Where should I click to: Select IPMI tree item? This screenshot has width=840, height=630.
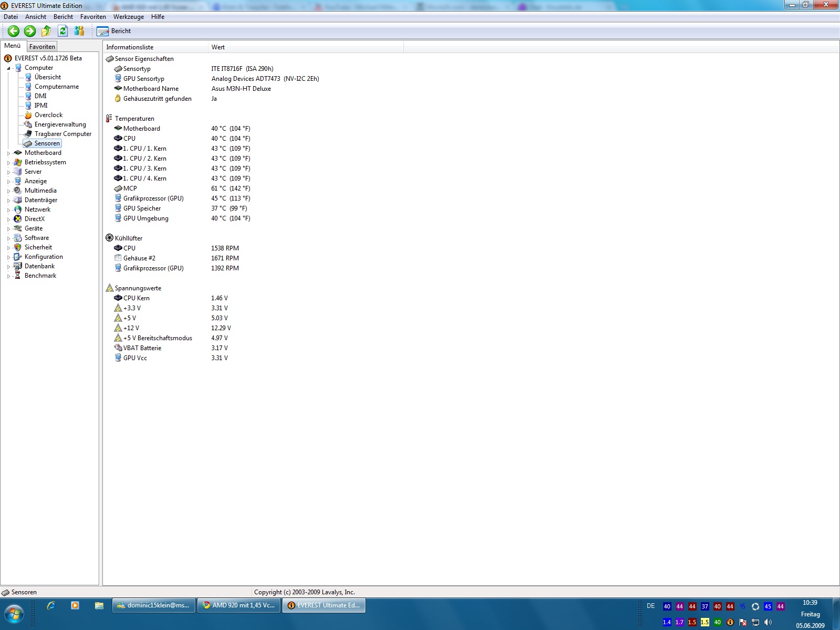[41, 106]
